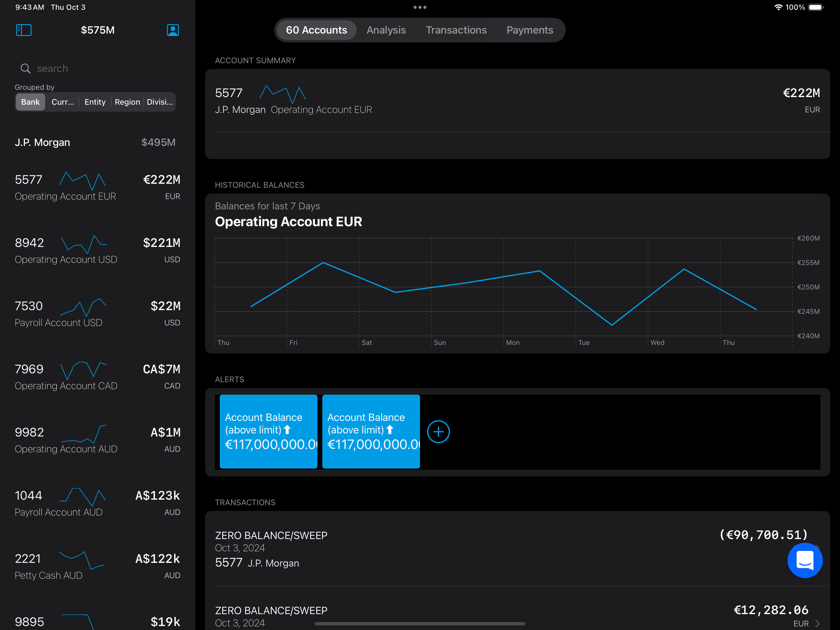
Task: Open (€90,700.51) ZERO BALANCE/SWEEP transaction
Action: point(517,549)
